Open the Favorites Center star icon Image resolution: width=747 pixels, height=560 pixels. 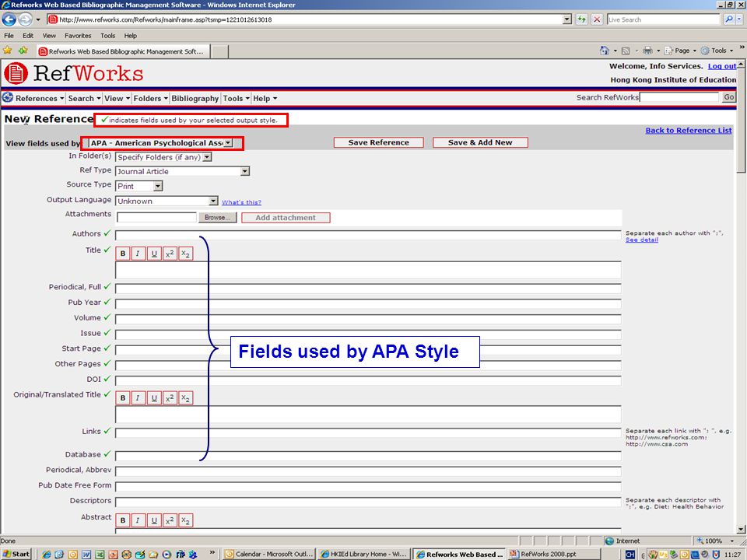coord(8,50)
